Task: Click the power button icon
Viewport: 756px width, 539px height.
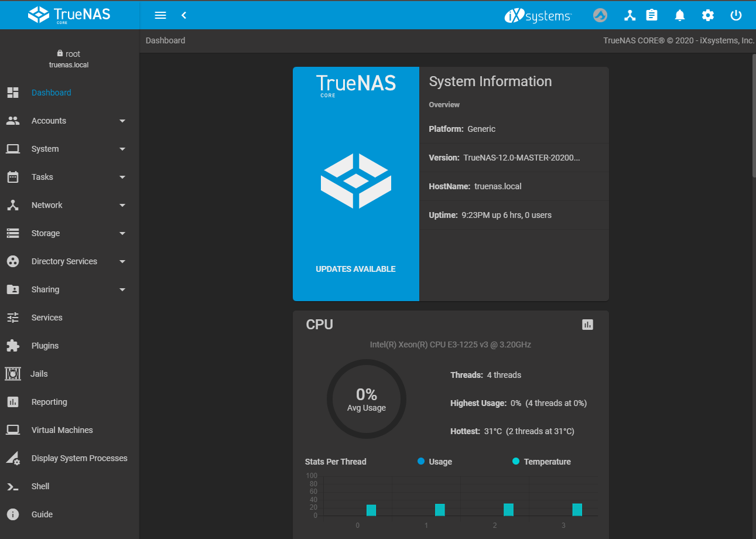Action: click(x=736, y=15)
